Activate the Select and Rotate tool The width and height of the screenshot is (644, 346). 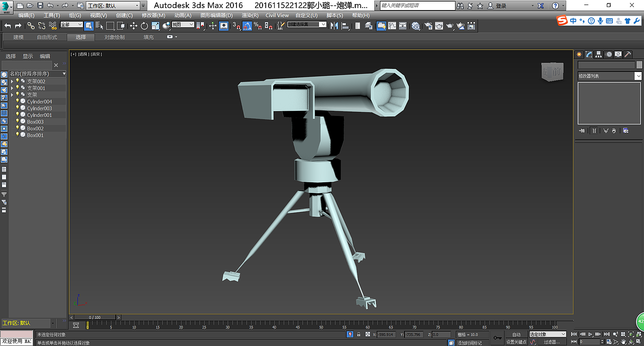pyautogui.click(x=144, y=26)
